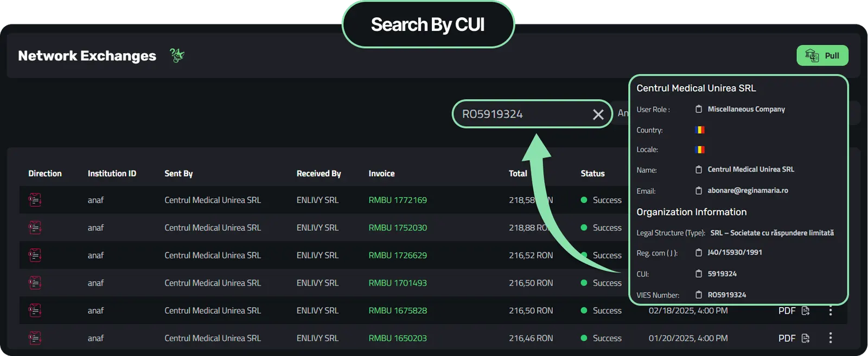This screenshot has width=868, height=356.
Task: Copy the CUI value 5919324
Action: coord(699,274)
